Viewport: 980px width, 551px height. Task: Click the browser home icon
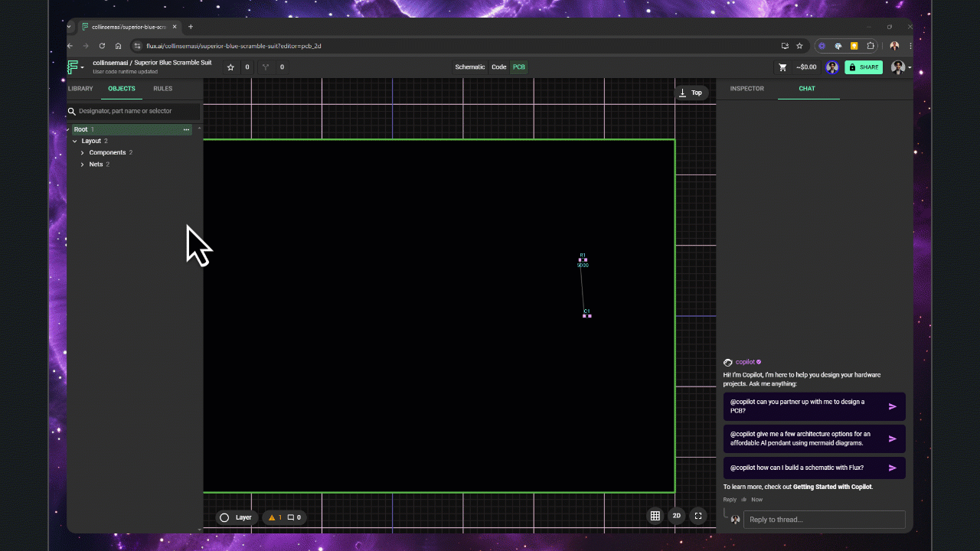coord(117,46)
